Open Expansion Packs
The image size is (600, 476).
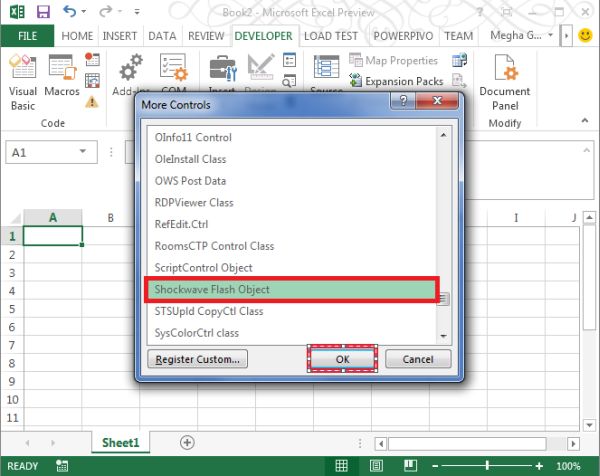tap(396, 81)
